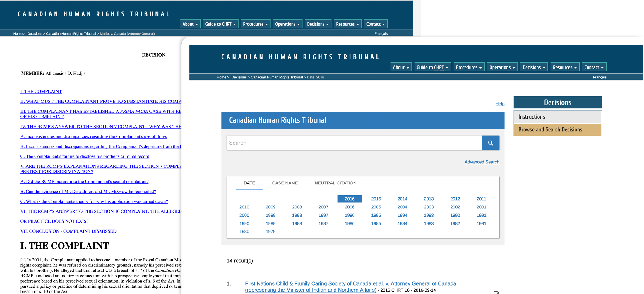Open the Help link

tap(500, 104)
